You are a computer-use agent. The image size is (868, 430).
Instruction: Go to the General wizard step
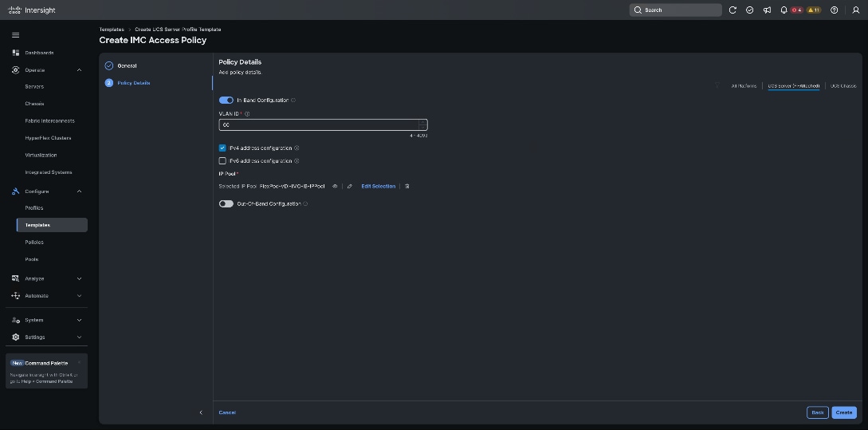click(x=127, y=66)
